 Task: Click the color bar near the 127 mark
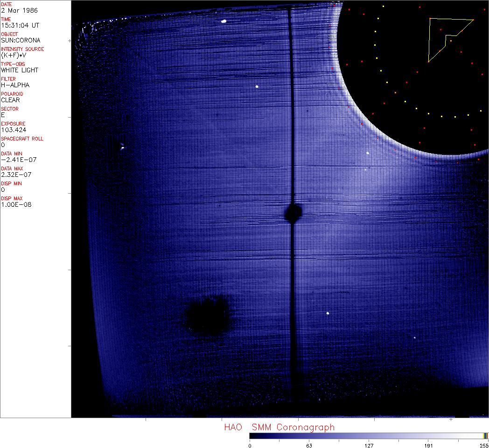369,436
